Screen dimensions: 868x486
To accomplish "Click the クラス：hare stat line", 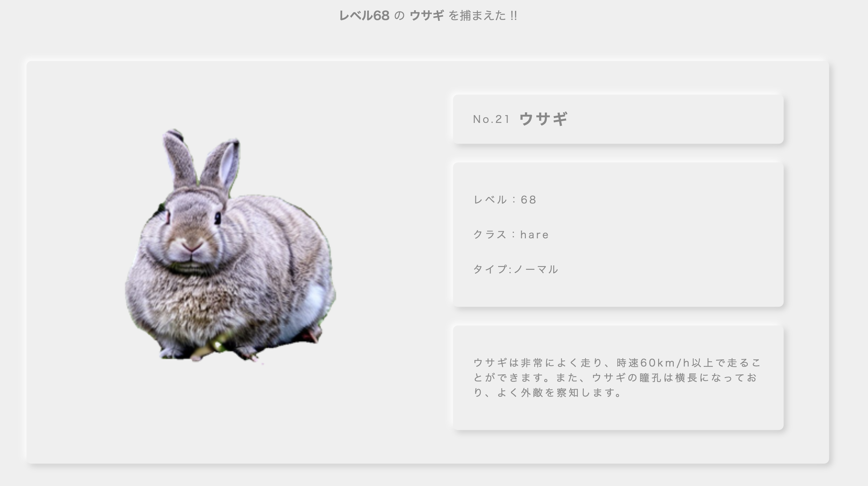I will pos(511,234).
